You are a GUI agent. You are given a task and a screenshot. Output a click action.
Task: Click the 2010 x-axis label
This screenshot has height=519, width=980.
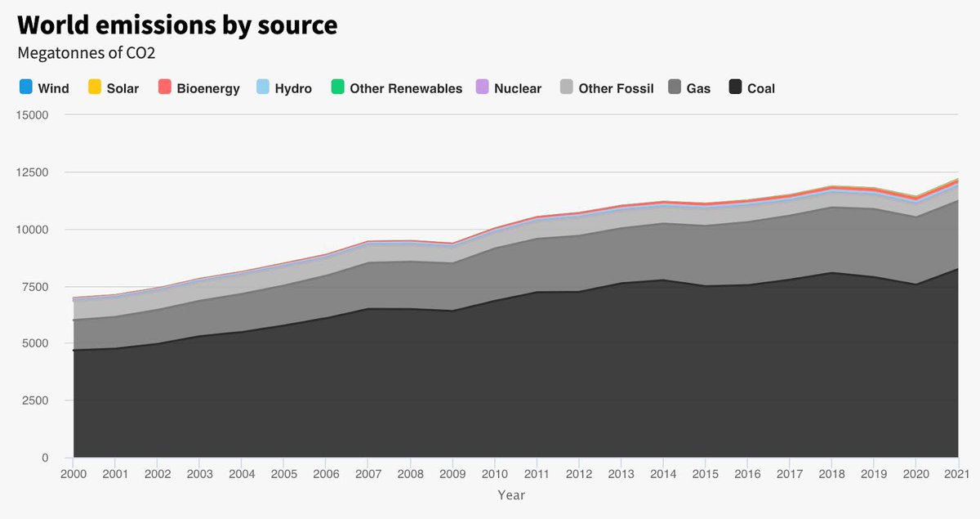(x=494, y=473)
